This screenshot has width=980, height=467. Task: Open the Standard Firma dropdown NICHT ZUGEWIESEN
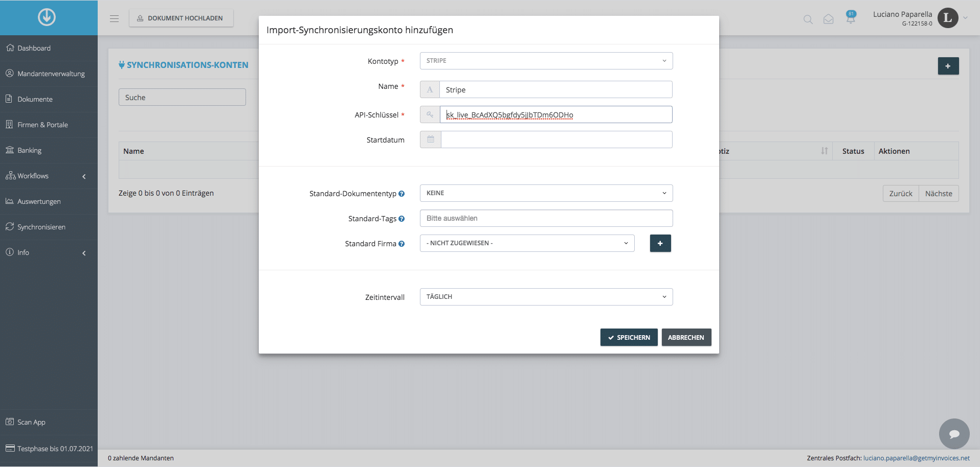click(527, 243)
